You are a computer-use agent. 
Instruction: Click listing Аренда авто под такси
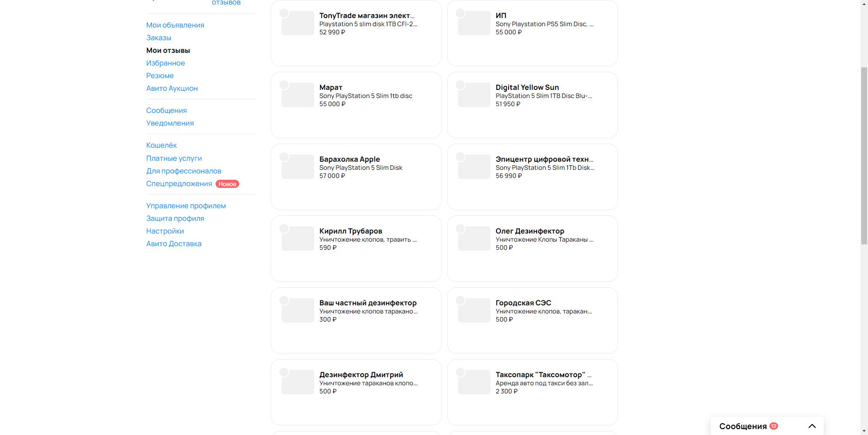point(544,384)
